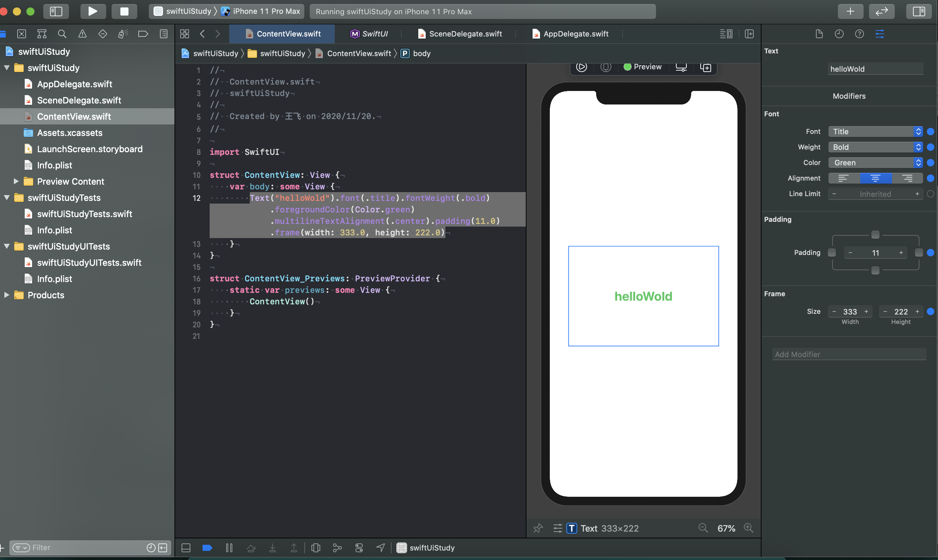Image resolution: width=938 pixels, height=560 pixels.
Task: Show the File inspector
Action: [819, 34]
